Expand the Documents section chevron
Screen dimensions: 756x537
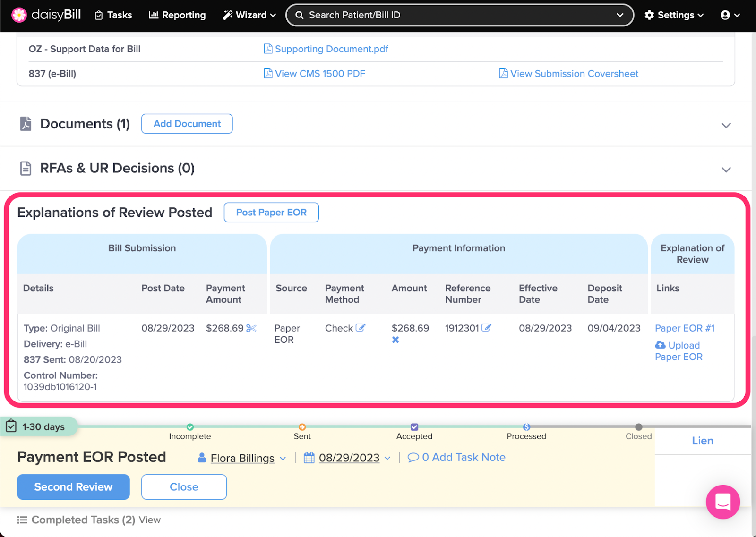click(726, 125)
